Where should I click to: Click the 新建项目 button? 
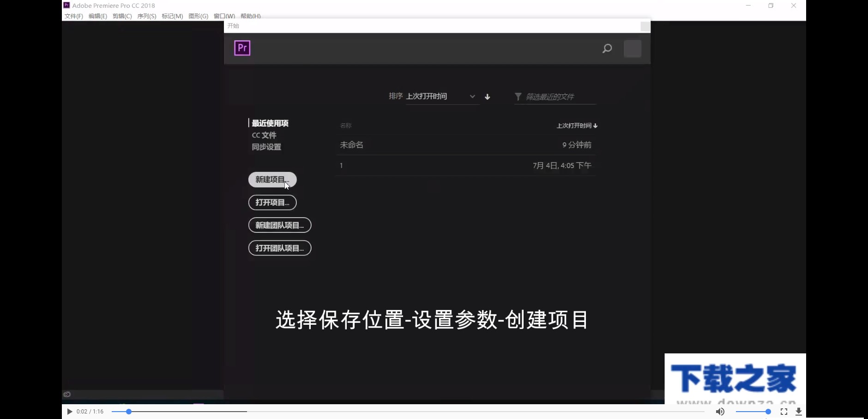[x=272, y=180]
